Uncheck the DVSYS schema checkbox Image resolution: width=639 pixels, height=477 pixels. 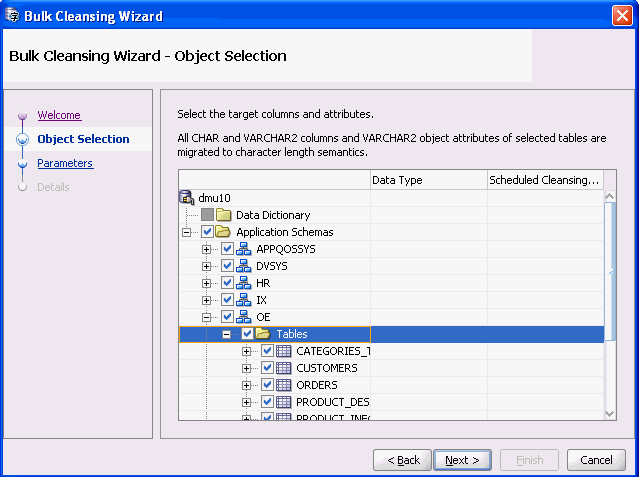tap(227, 266)
